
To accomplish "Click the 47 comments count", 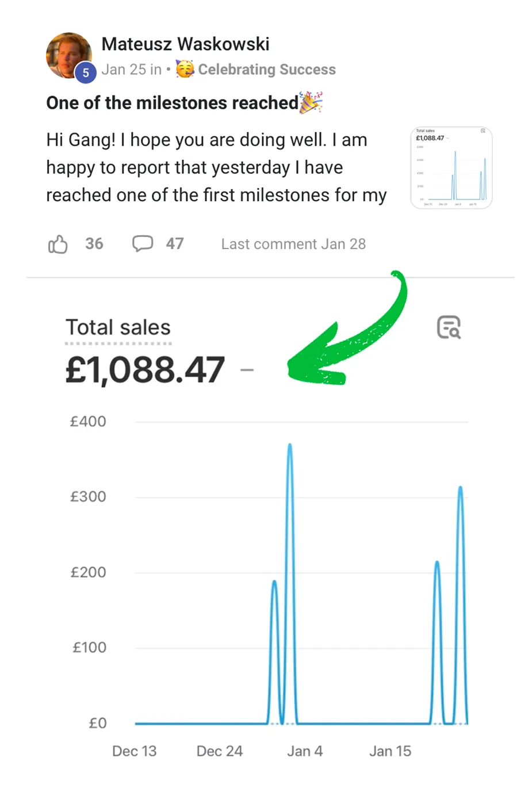I will pyautogui.click(x=175, y=244).
